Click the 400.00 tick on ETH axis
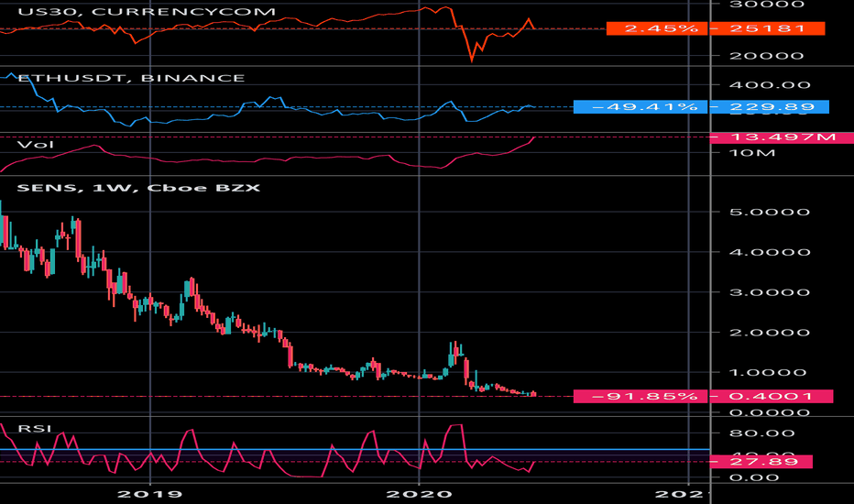854x504 pixels. (x=770, y=85)
